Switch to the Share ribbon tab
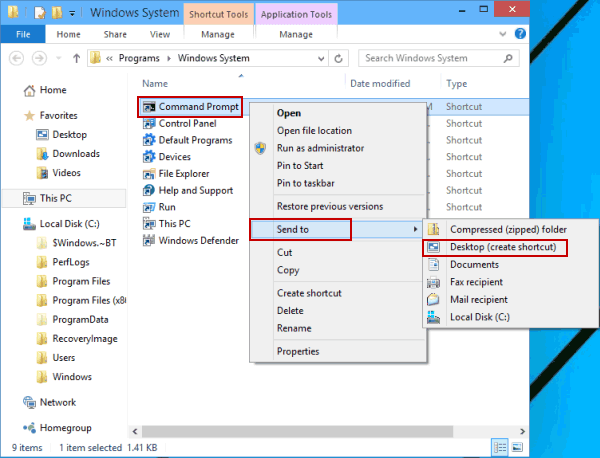This screenshot has height=458, width=600. coord(115,34)
